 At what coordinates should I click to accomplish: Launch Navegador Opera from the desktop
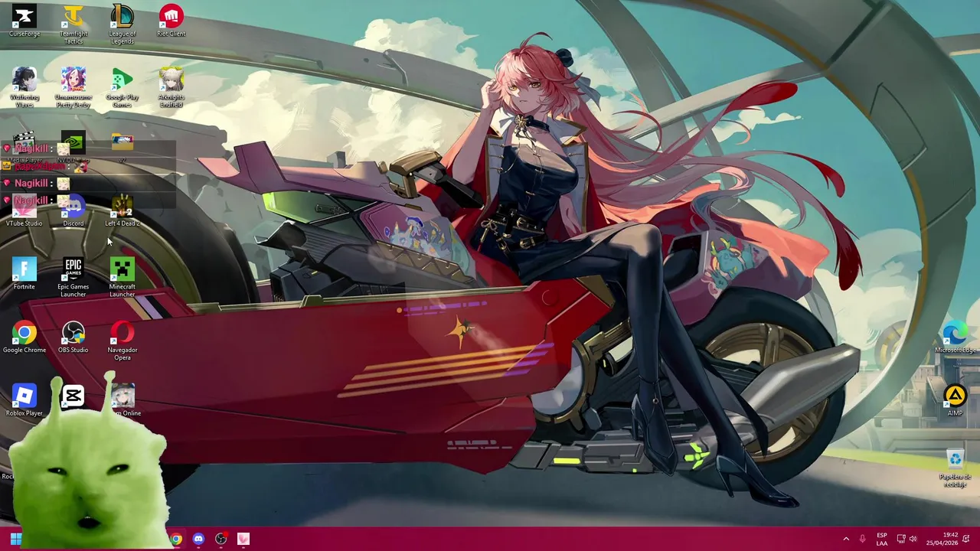click(122, 341)
